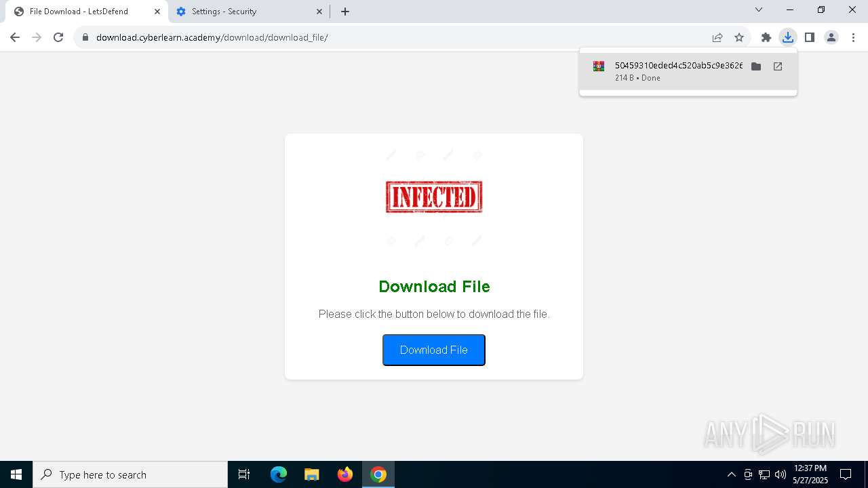Toggle the Downloads toolbar icon
Viewport: 868px width, 488px height.
pyautogui.click(x=788, y=37)
